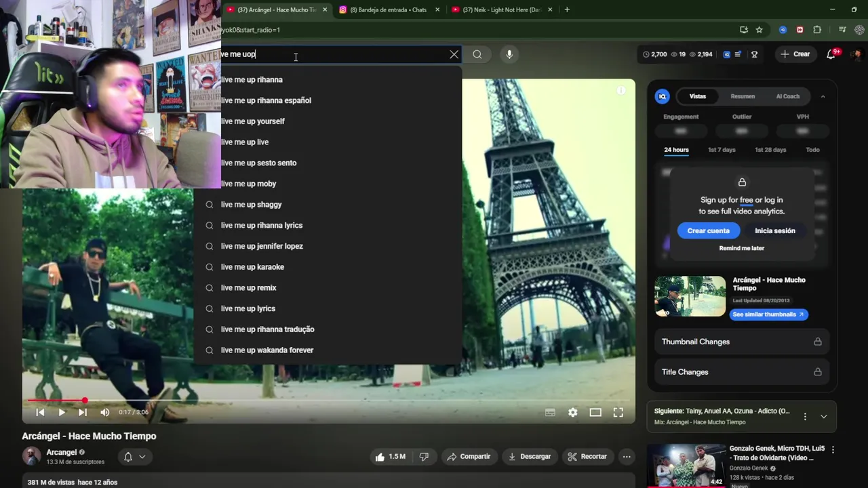
Task: Click into the YouTube search input field
Action: 332,54
